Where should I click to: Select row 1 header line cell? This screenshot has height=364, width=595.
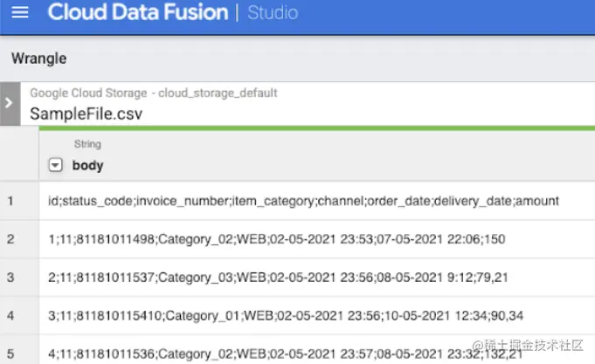coord(317,201)
